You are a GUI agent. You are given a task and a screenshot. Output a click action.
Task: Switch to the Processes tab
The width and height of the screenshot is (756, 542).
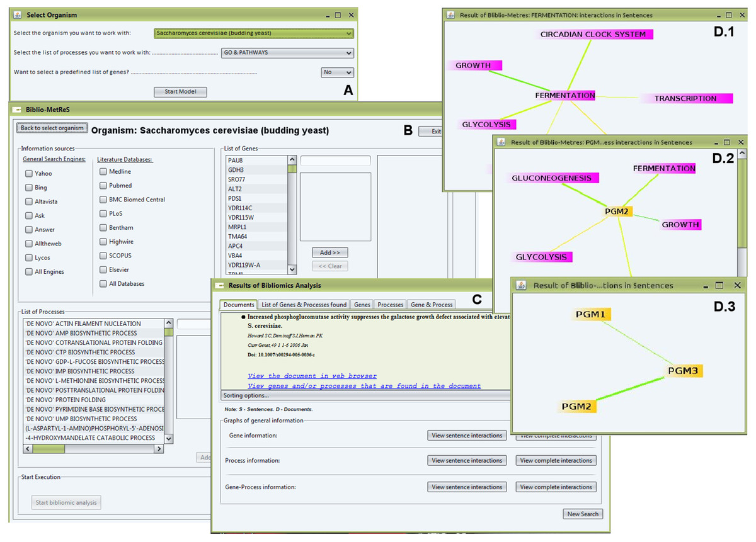(391, 305)
